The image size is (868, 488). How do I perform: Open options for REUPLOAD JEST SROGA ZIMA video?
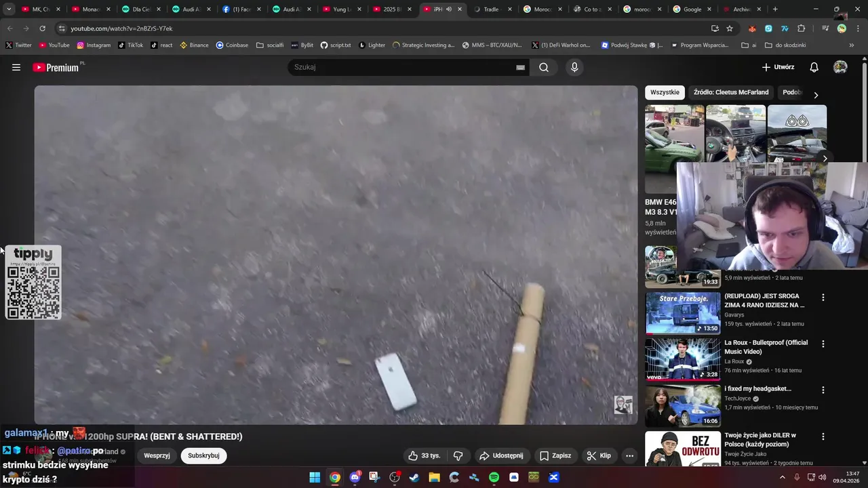pyautogui.click(x=823, y=298)
